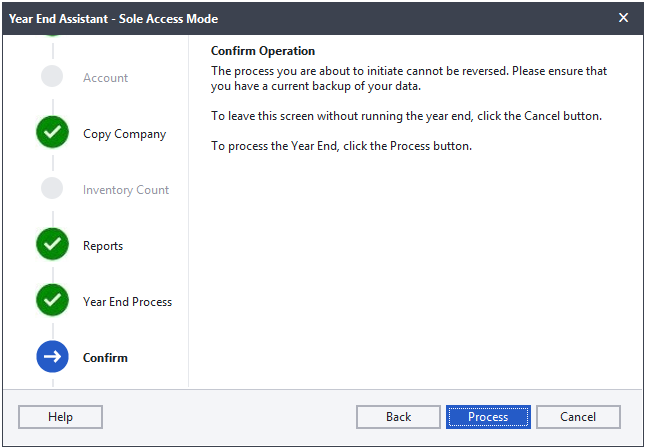Open the Inventory Count step label

click(x=126, y=190)
